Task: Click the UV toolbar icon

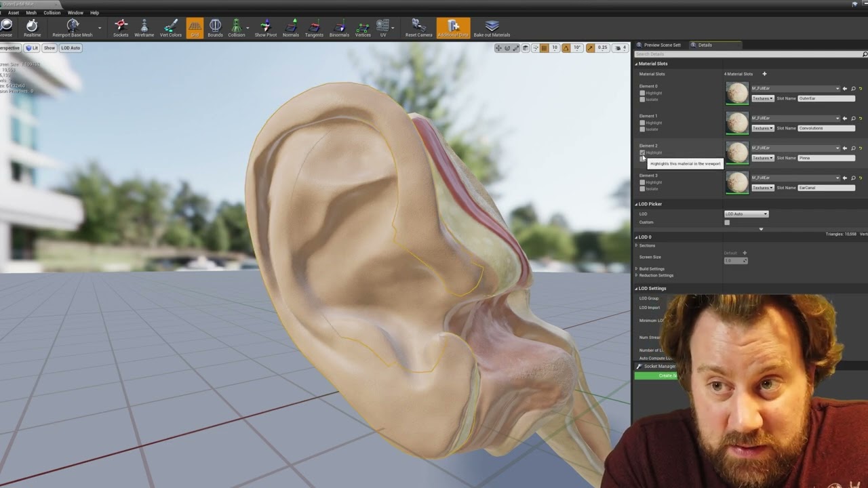Action: coord(383,26)
